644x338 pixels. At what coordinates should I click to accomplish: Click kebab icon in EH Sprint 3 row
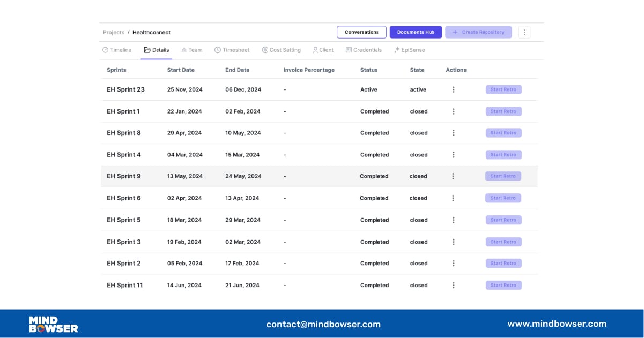tap(454, 242)
